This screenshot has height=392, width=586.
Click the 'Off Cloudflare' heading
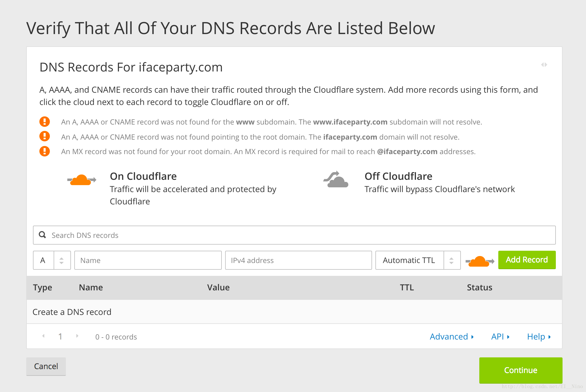(x=399, y=176)
